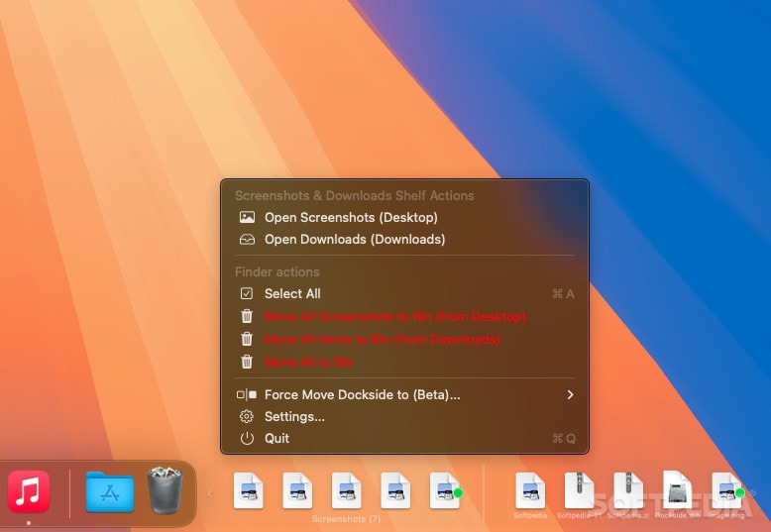Image resolution: width=771 pixels, height=532 pixels.
Task: Choose Select All under Finder actions
Action: (404, 293)
